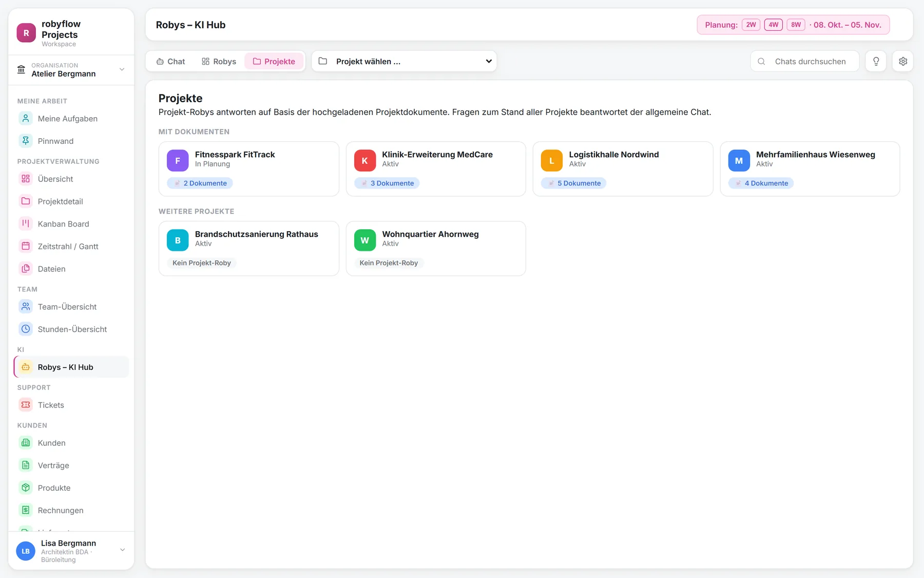The width and height of the screenshot is (924, 578).
Task: Click the Verträge document icon
Action: pyautogui.click(x=26, y=465)
